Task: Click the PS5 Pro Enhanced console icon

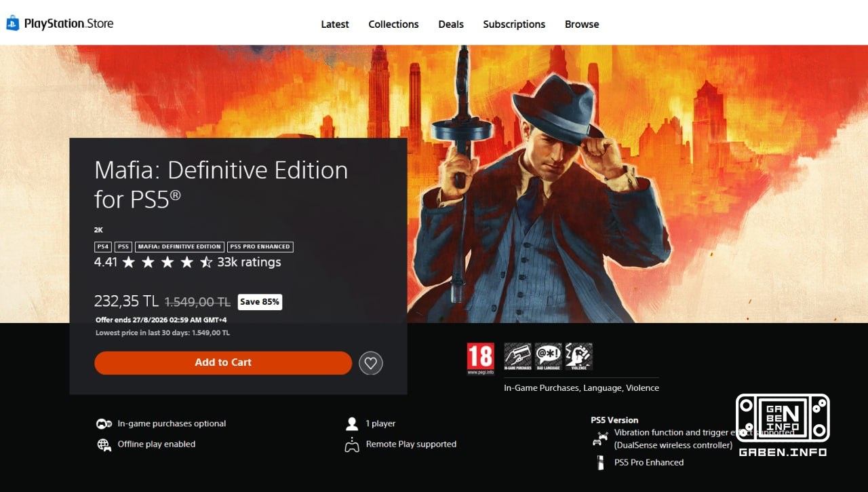Action: click(599, 462)
